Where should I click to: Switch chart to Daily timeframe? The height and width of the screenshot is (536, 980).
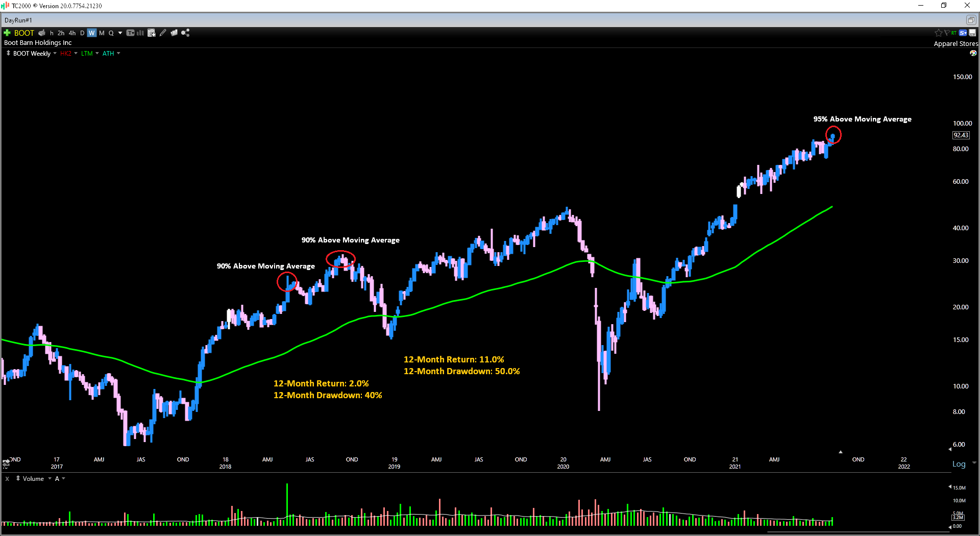tap(82, 33)
